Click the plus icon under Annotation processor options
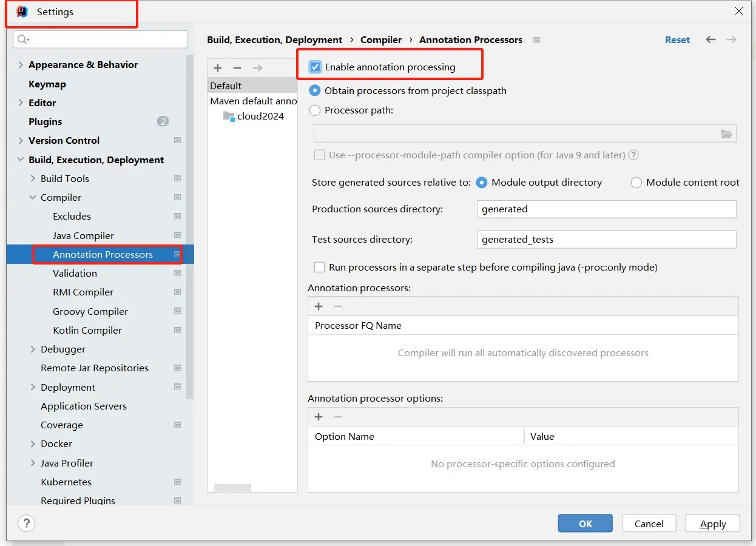The width and height of the screenshot is (756, 546). tap(319, 417)
